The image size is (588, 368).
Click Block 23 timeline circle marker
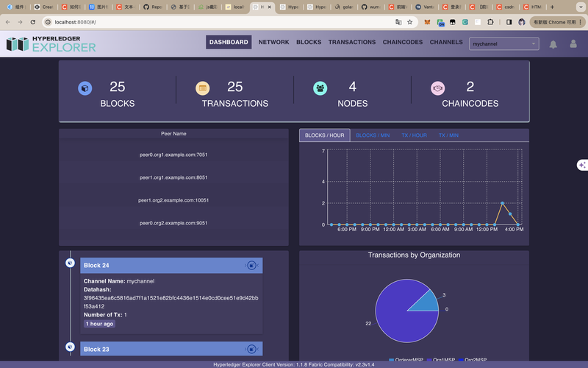click(x=70, y=347)
